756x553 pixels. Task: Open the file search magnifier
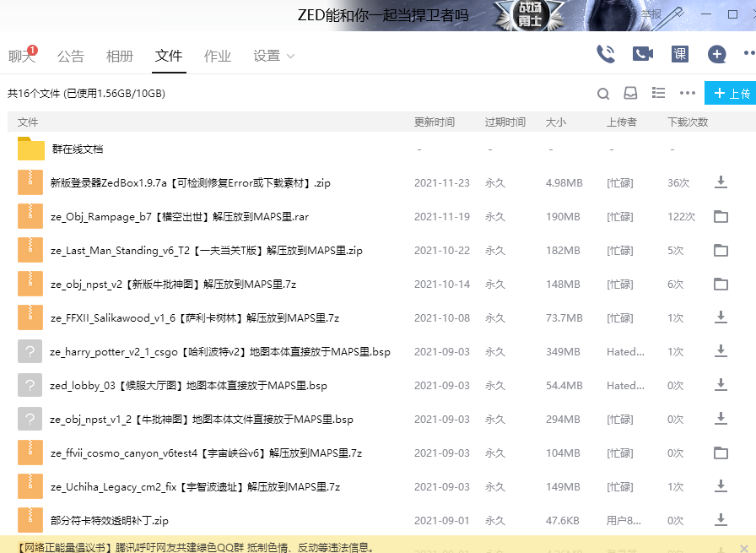point(603,94)
